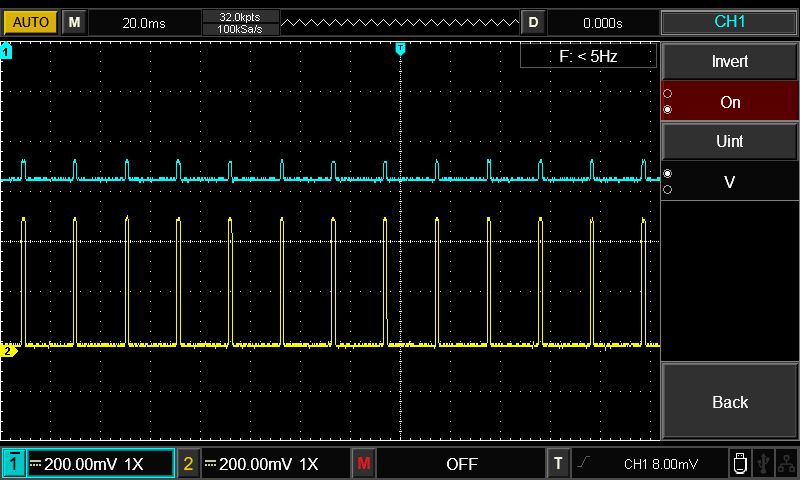Select the V unit radio option

pos(730,182)
